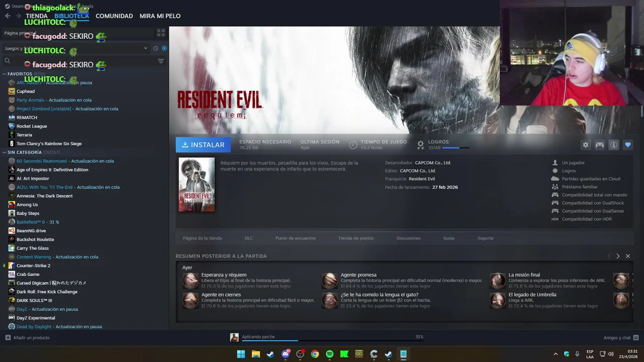Open the Guías link
This screenshot has height=362, width=644.
click(449, 238)
